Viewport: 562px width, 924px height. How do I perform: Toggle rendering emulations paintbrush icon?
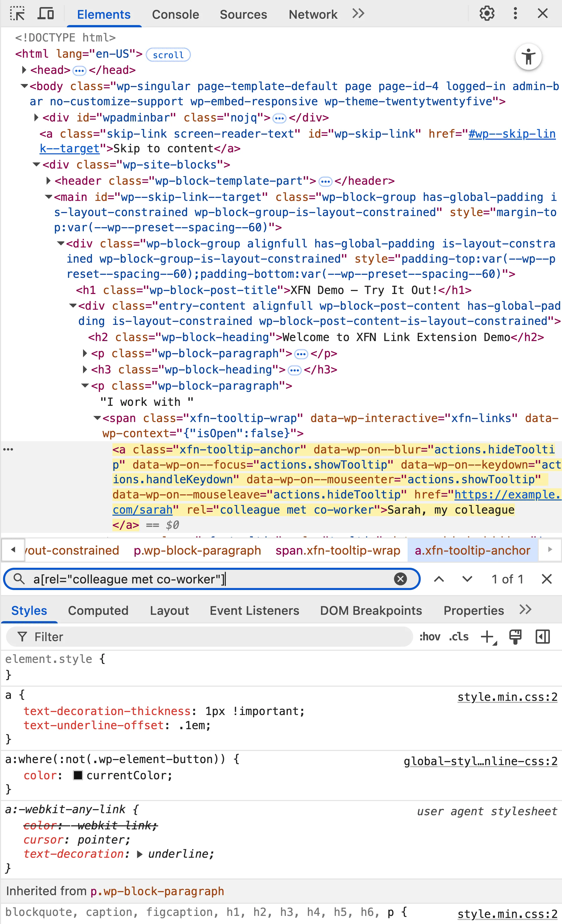(x=515, y=637)
